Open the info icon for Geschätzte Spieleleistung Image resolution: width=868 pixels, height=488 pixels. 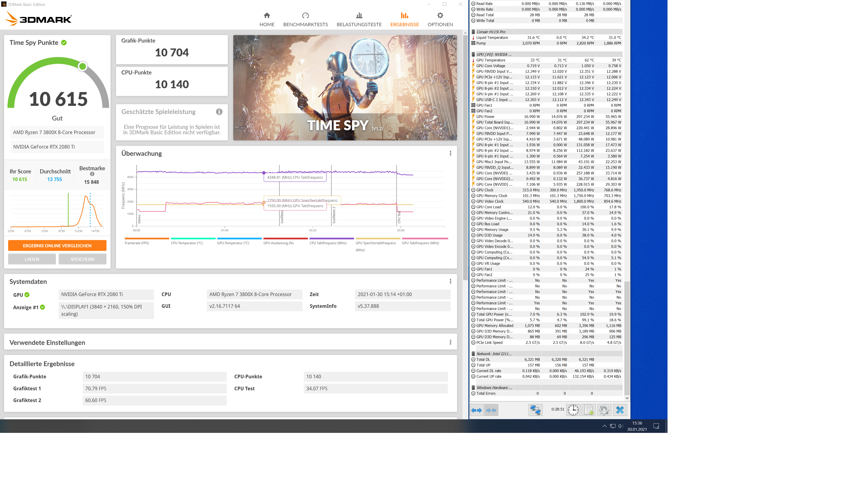[x=219, y=112]
